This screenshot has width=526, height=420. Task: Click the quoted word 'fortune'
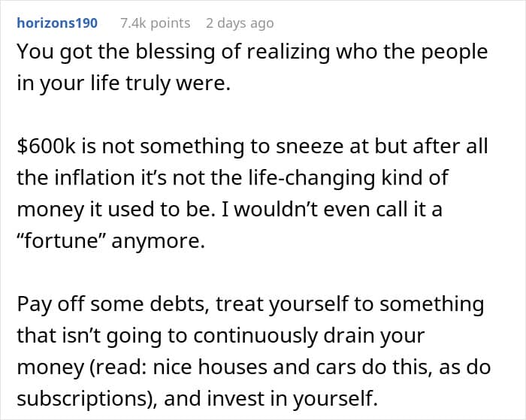coord(62,241)
